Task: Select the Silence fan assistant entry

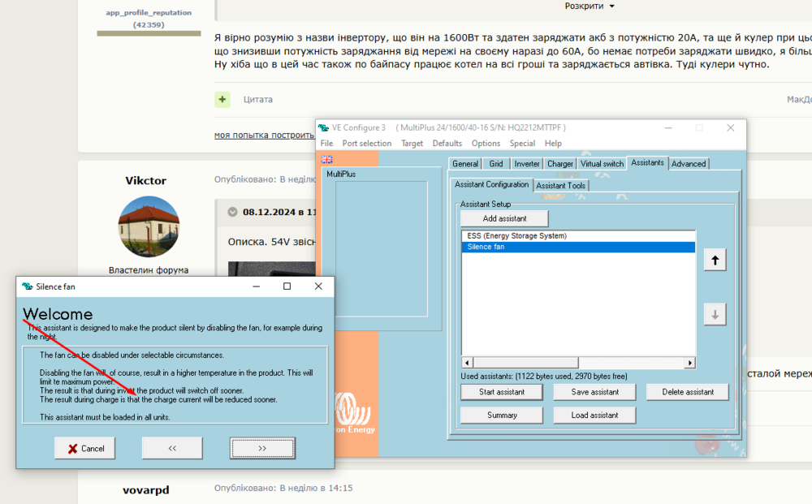Action: tap(578, 247)
